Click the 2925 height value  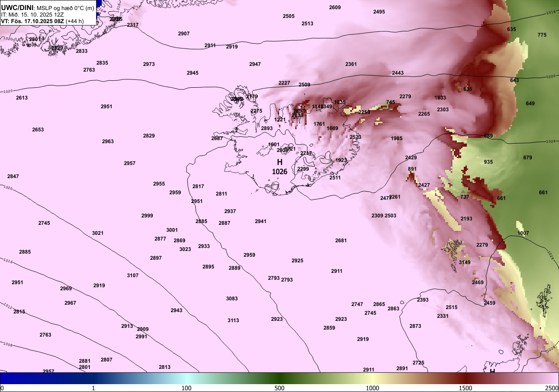297,261
